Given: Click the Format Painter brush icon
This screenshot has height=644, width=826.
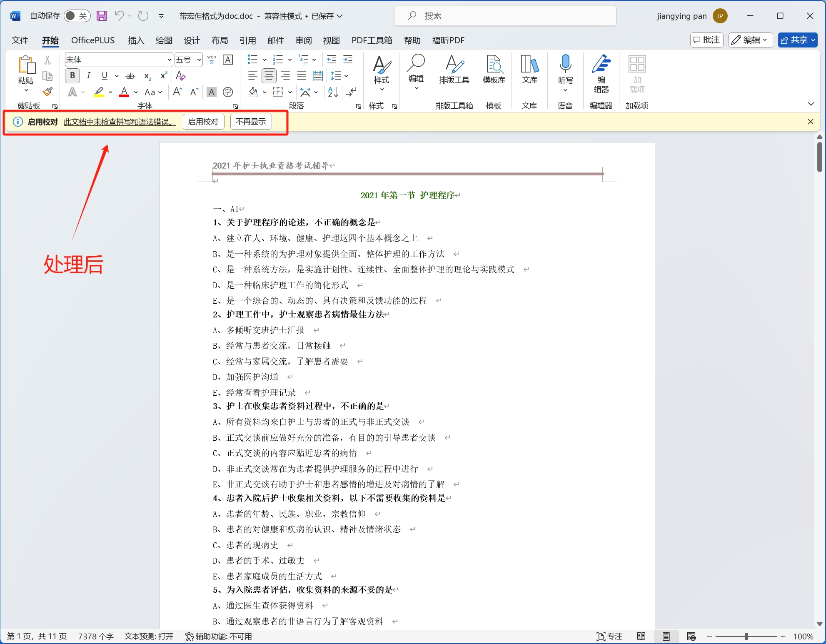Looking at the screenshot, I should [x=48, y=92].
